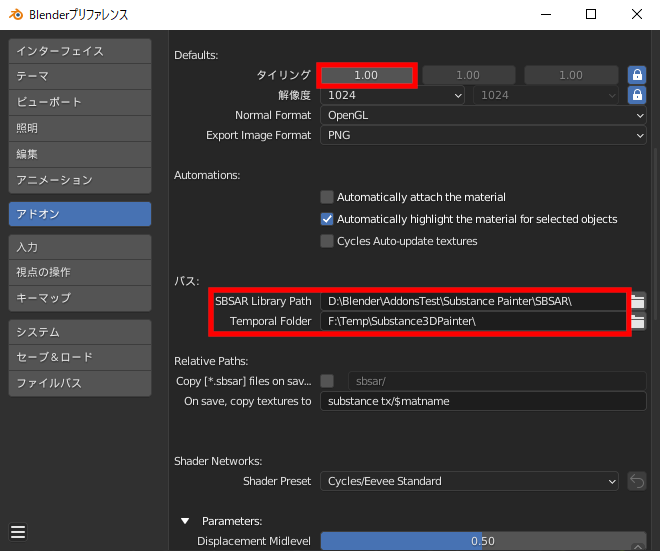Image resolution: width=660 pixels, height=551 pixels.
Task: Open the セーブ&ロード preferences tab
Action: [x=80, y=358]
